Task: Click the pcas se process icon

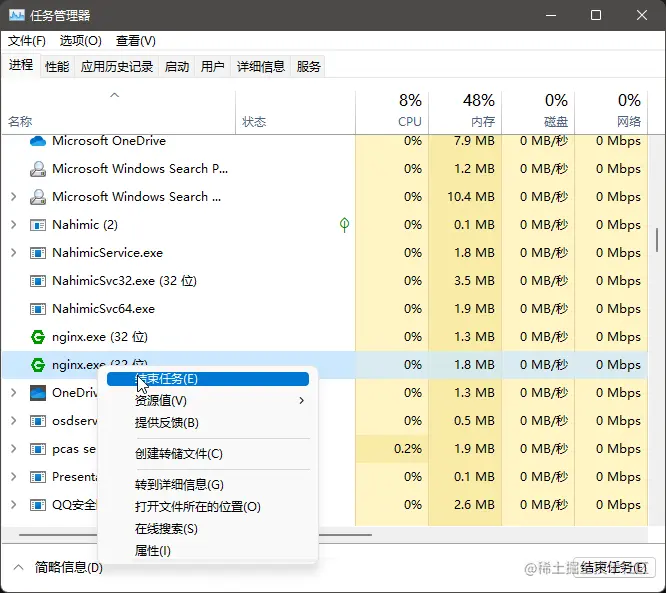Action: [x=38, y=449]
